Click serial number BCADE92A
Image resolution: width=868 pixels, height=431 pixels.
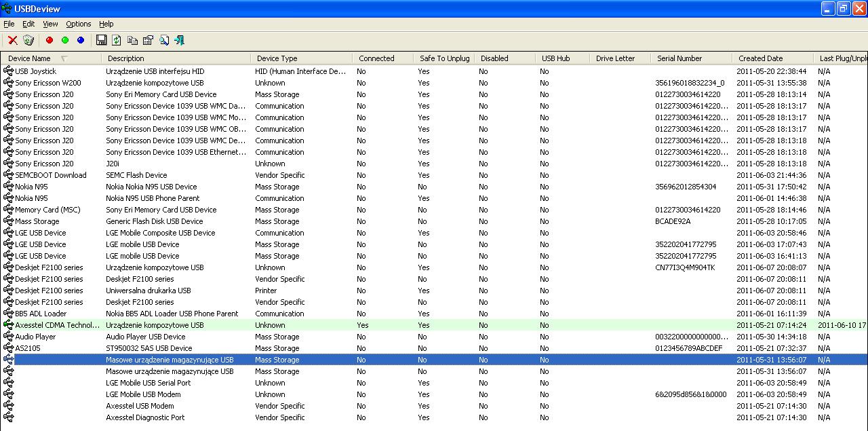[673, 221]
